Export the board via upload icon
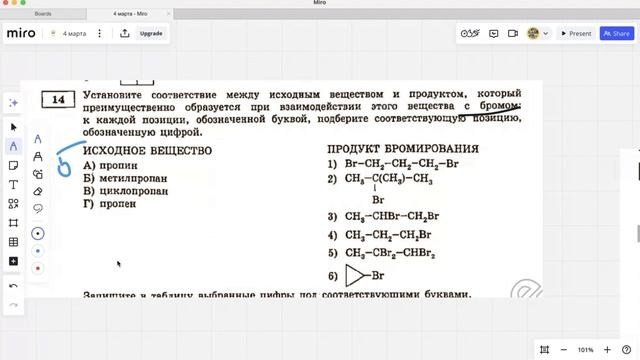The width and height of the screenshot is (640, 360). coord(125,33)
